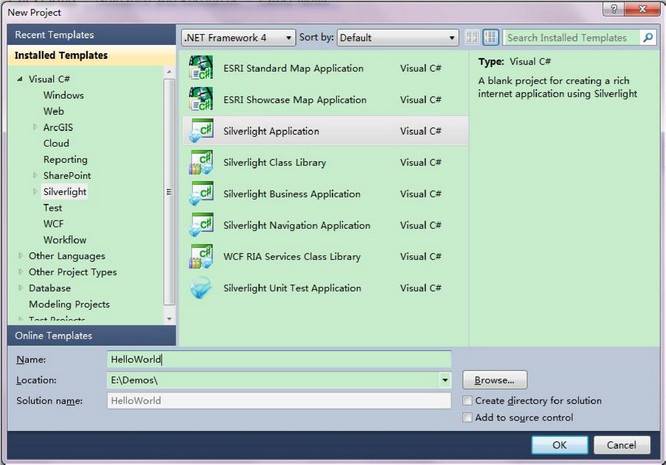666x465 pixels.
Task: Open the dialog help button
Action: point(613,9)
